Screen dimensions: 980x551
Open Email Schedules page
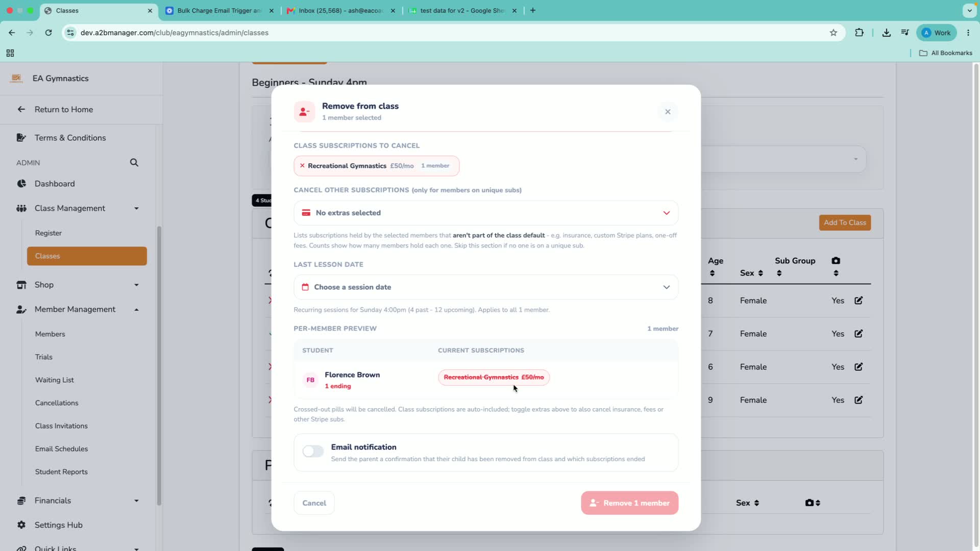point(61,449)
